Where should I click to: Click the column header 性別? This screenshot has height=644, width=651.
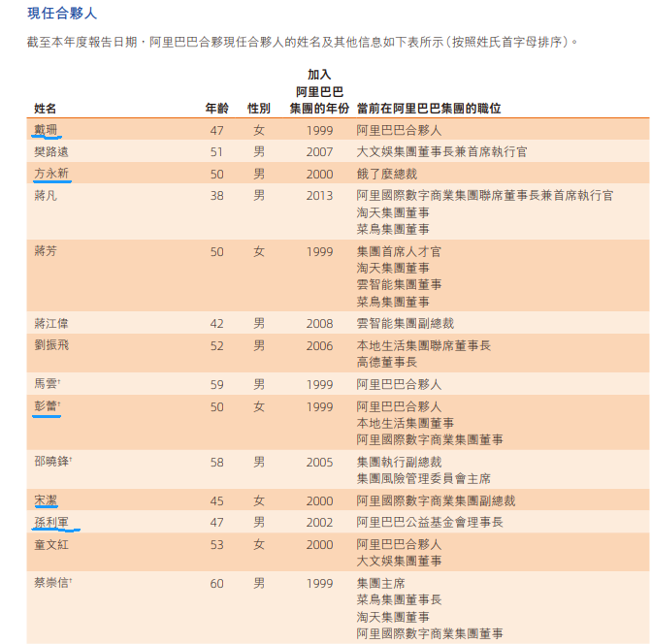[x=259, y=109]
